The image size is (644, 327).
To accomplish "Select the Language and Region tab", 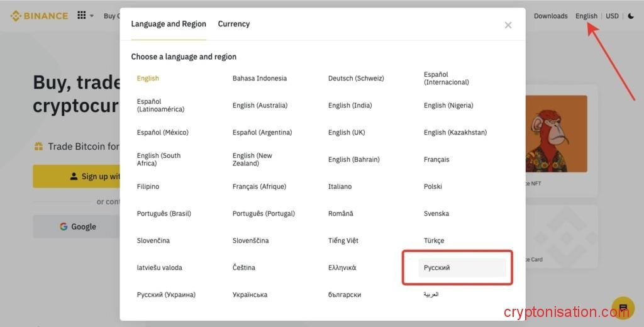I will pos(169,24).
